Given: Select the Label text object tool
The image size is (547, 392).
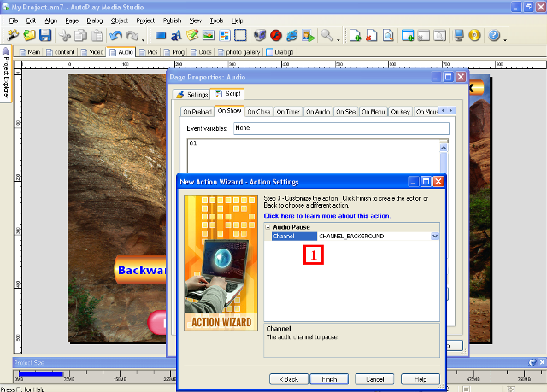Looking at the screenshot, I should point(176,36).
